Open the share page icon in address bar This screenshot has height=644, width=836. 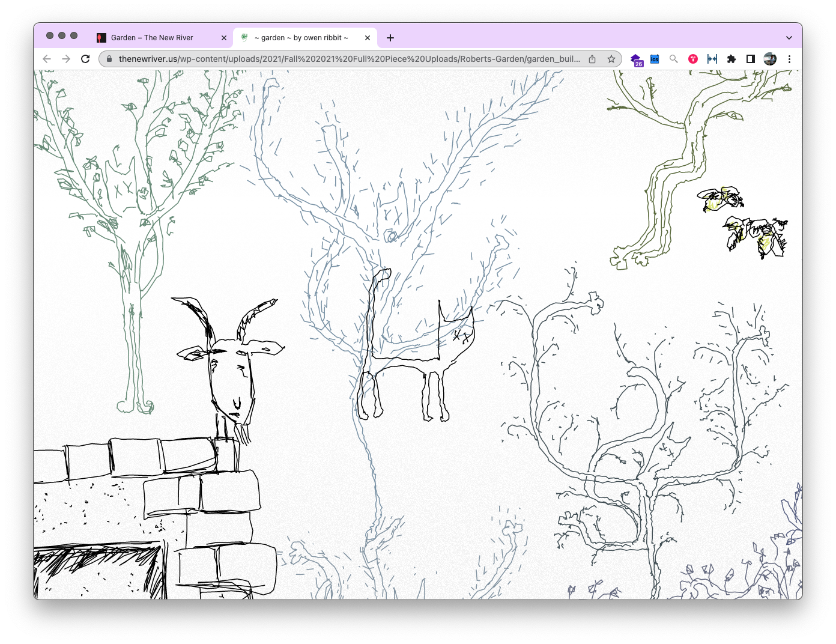click(x=592, y=59)
